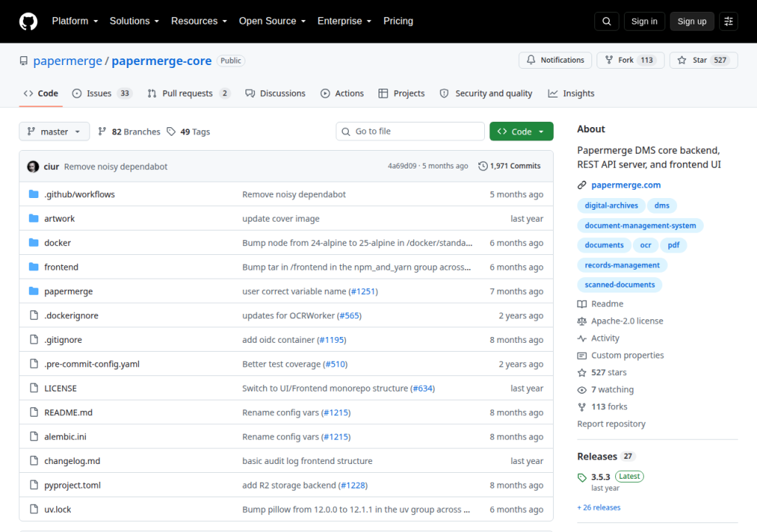
Task: Expand the Open Source menu
Action: coord(272,21)
